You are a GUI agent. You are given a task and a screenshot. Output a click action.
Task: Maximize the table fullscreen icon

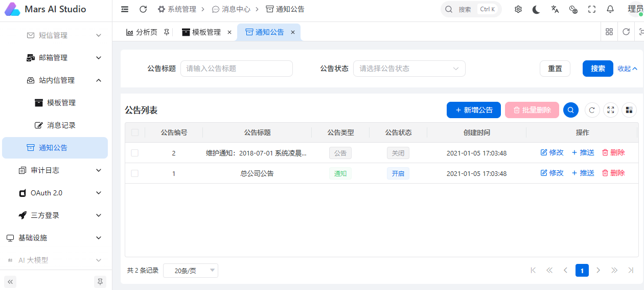click(610, 110)
